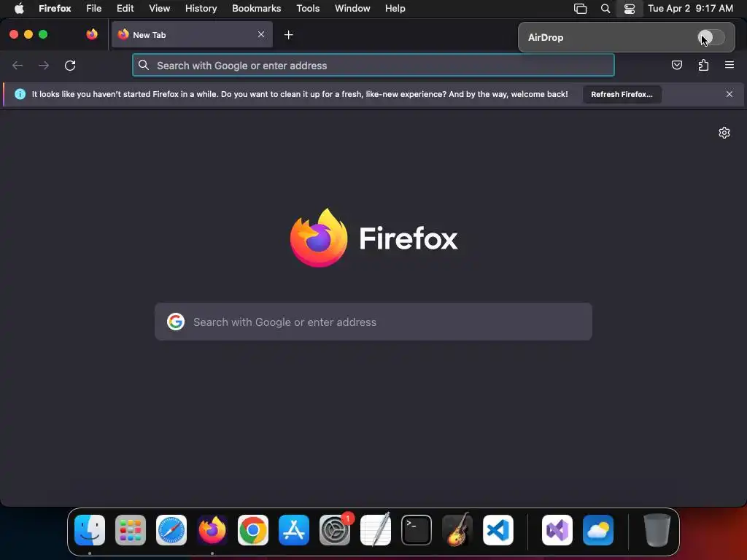
Task: Open a new tab with plus button
Action: (x=288, y=35)
